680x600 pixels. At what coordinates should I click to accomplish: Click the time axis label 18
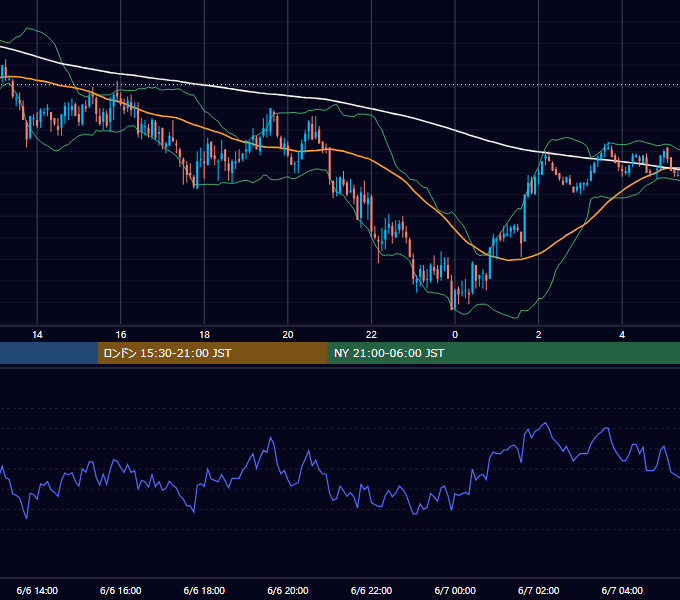coord(204,335)
